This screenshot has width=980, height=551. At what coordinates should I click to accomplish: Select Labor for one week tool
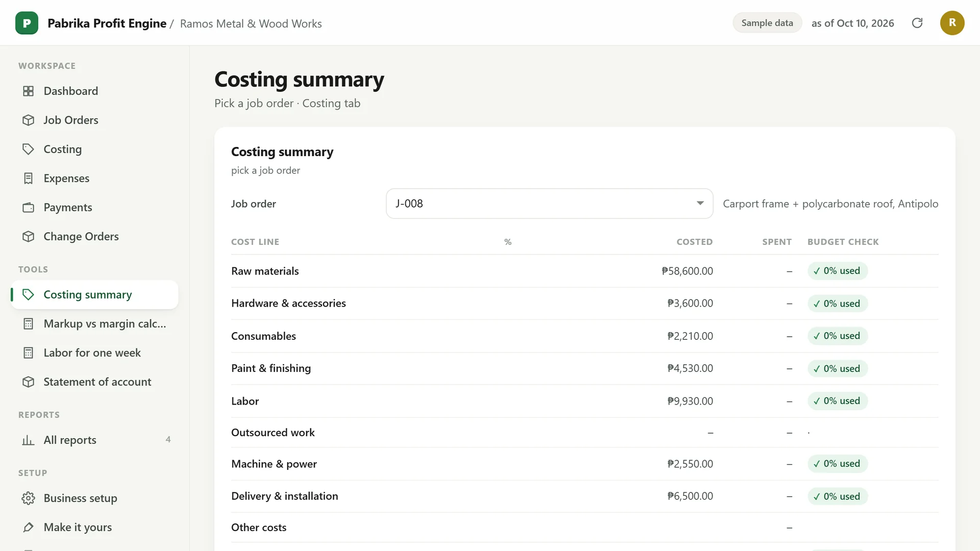(x=94, y=353)
